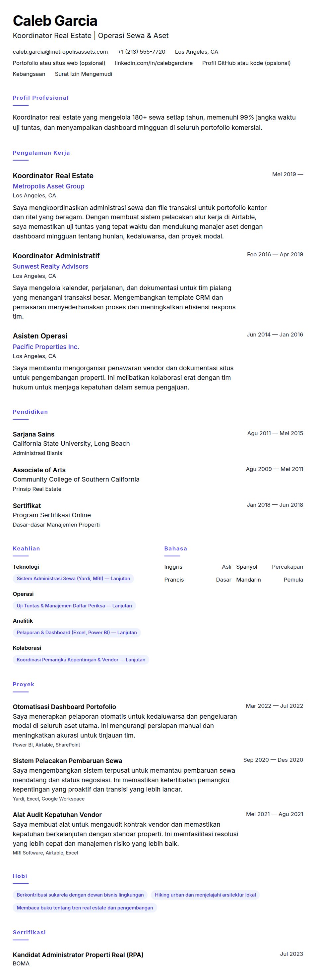Click the Sarjana Sains degree entry
Image resolution: width=316 pixels, height=980 pixels.
point(33,434)
